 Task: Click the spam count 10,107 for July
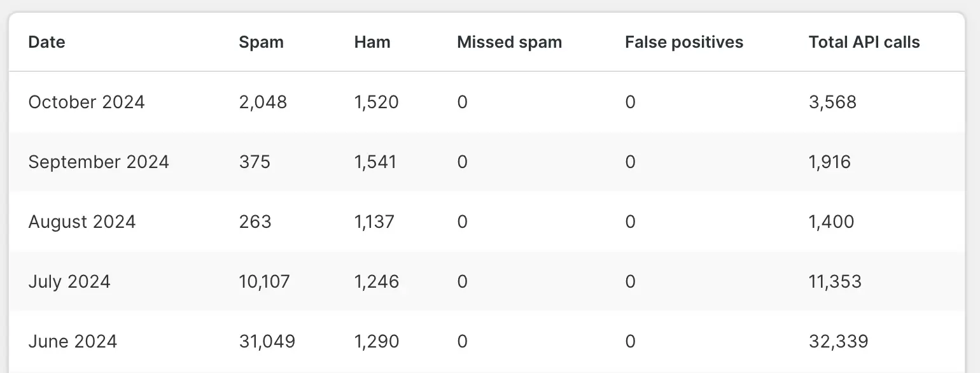click(264, 281)
